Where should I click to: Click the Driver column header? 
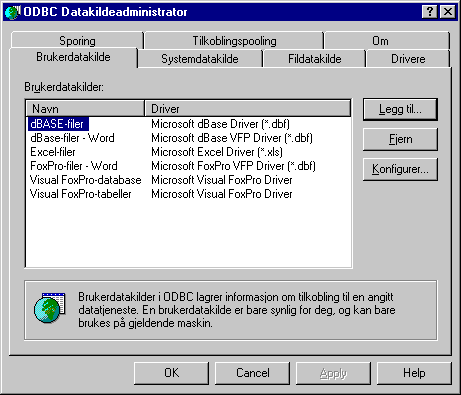pos(248,109)
